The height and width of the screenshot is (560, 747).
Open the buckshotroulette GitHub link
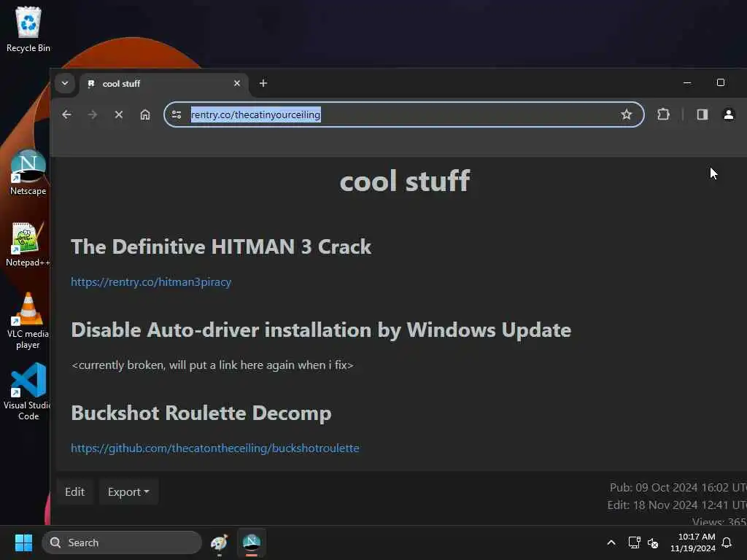pos(215,448)
